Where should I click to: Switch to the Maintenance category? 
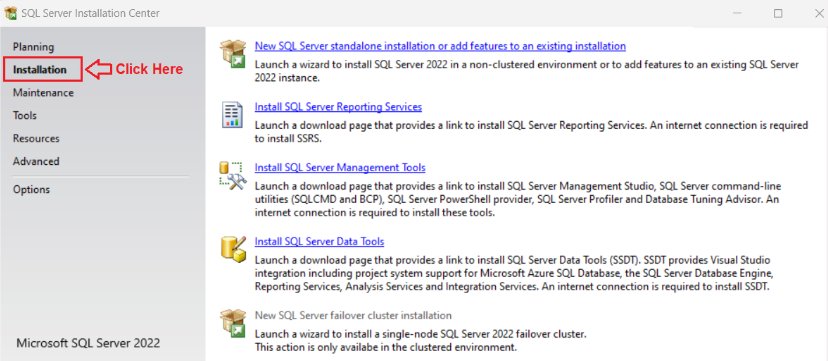tap(43, 93)
